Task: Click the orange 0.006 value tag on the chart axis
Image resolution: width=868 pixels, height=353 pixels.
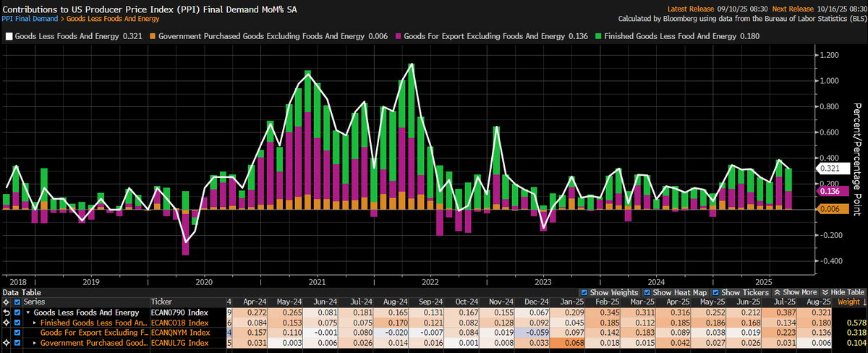Action: tap(831, 208)
